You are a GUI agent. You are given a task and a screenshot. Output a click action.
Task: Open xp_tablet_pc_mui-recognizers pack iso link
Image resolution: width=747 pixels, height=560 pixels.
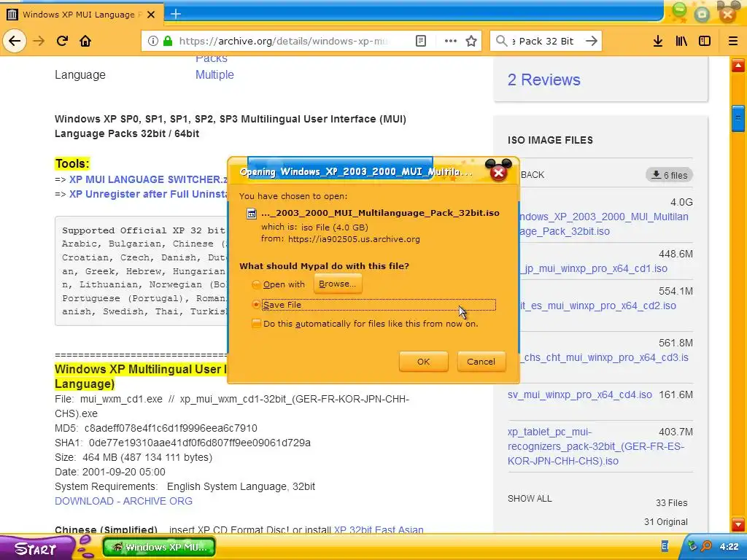596,447
